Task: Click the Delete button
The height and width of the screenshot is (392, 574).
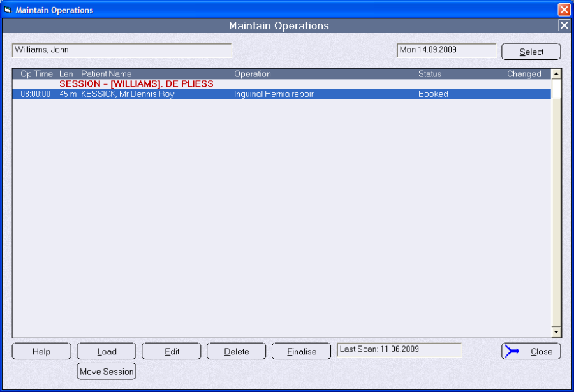Action: (x=236, y=351)
